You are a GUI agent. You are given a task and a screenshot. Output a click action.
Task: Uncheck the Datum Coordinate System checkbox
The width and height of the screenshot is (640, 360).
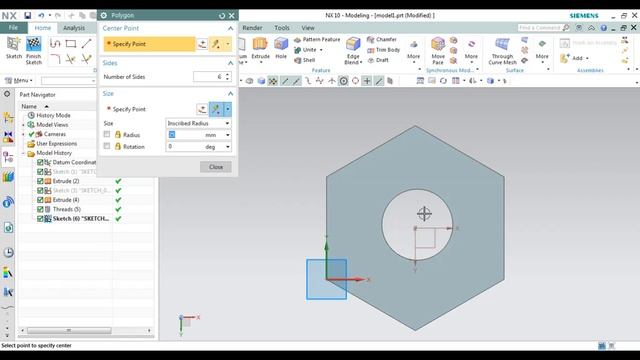[x=40, y=162]
